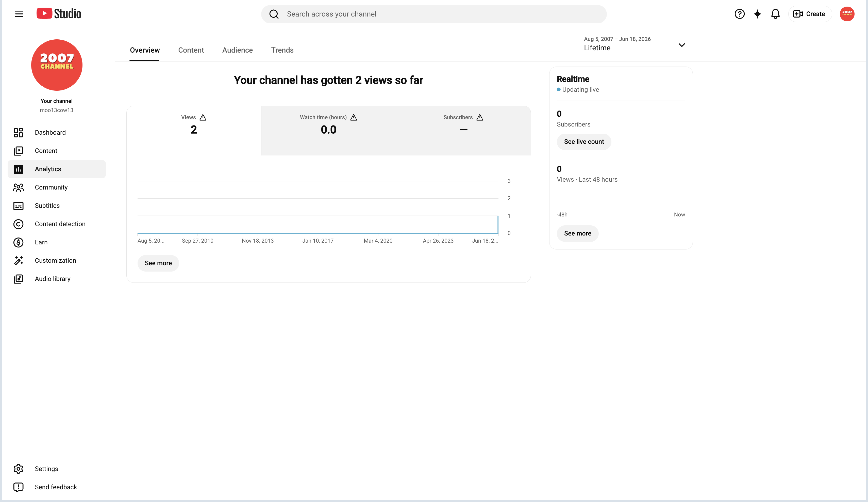
Task: Click the Send feedback exclamation icon
Action: point(18,487)
